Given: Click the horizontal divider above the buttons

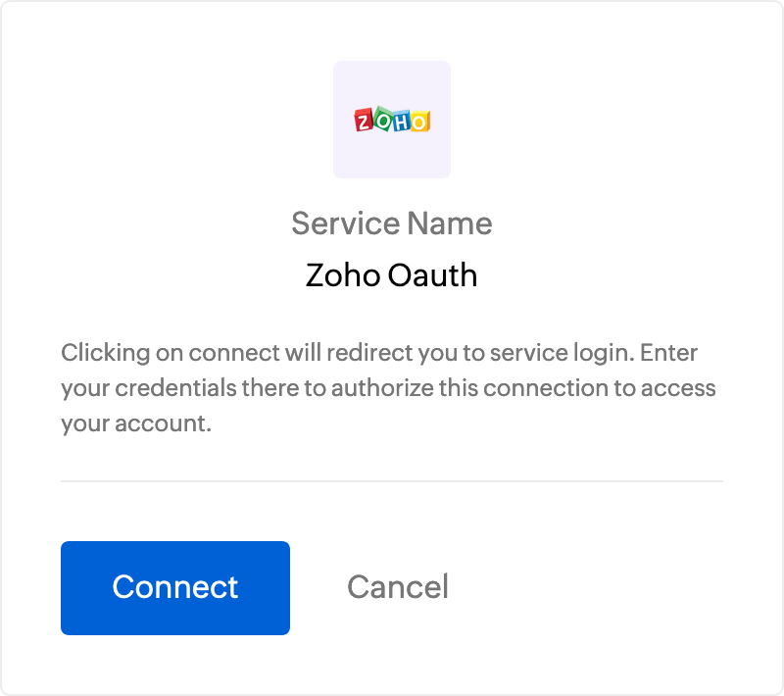Looking at the screenshot, I should (x=392, y=481).
